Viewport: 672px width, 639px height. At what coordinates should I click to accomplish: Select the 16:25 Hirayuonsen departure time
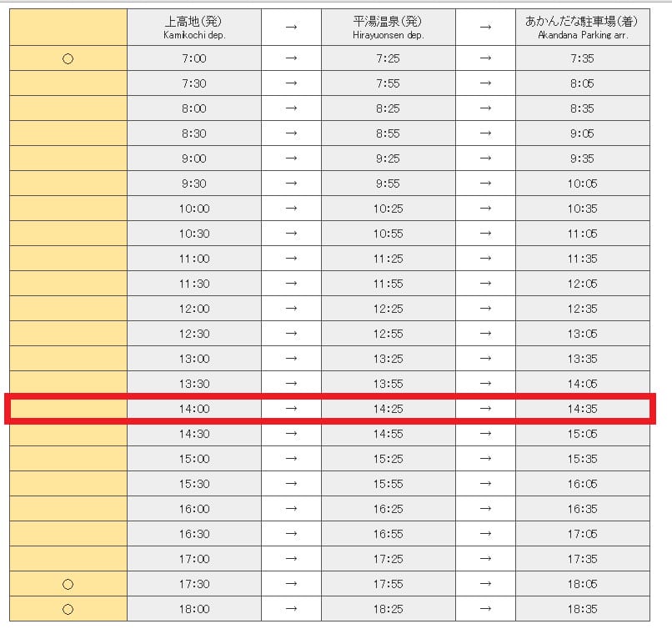[389, 509]
